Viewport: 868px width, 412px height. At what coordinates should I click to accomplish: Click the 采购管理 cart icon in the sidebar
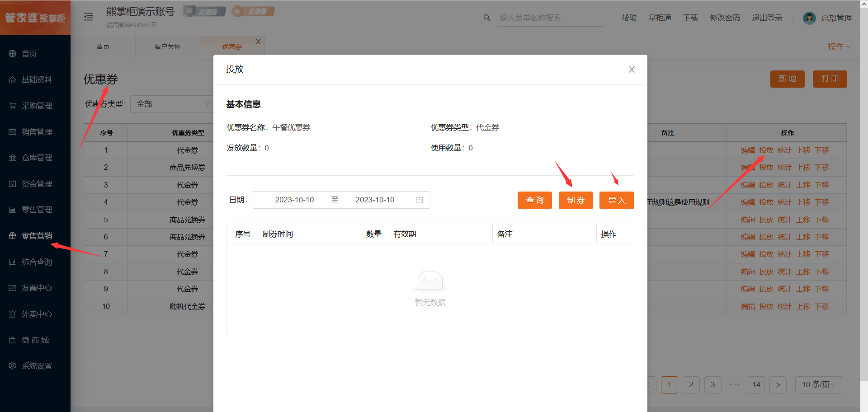(x=12, y=106)
